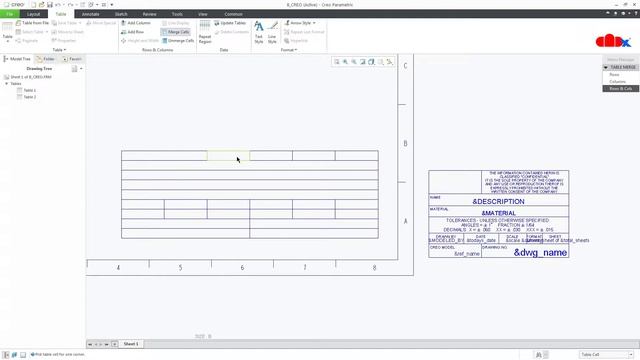Select the Folder browser navigator tab
Viewport: 640px width, 360px height.
tap(46, 59)
